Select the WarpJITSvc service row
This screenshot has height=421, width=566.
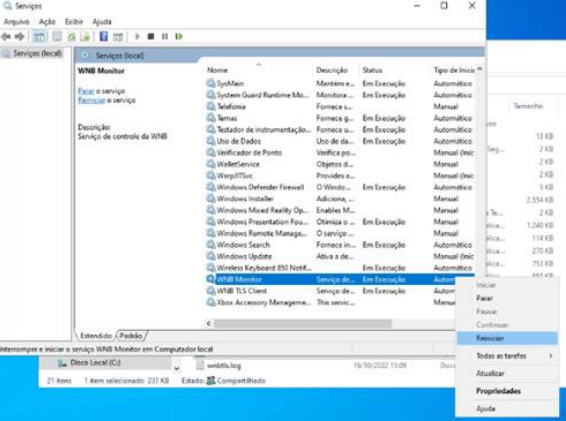coord(339,176)
